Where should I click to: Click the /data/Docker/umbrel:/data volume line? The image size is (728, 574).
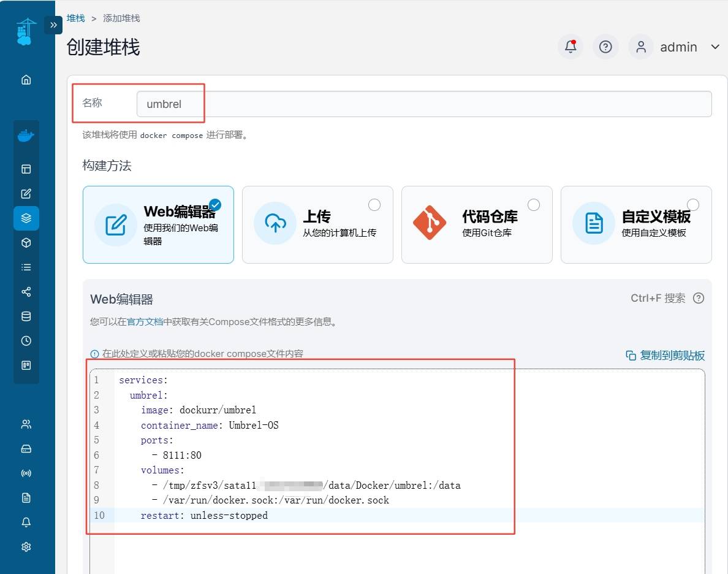pyautogui.click(x=306, y=485)
